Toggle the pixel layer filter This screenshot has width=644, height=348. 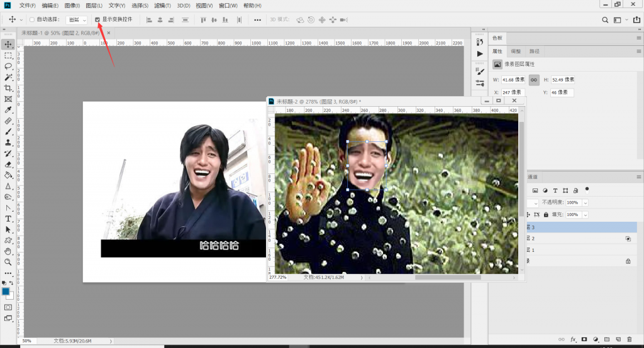tap(535, 190)
